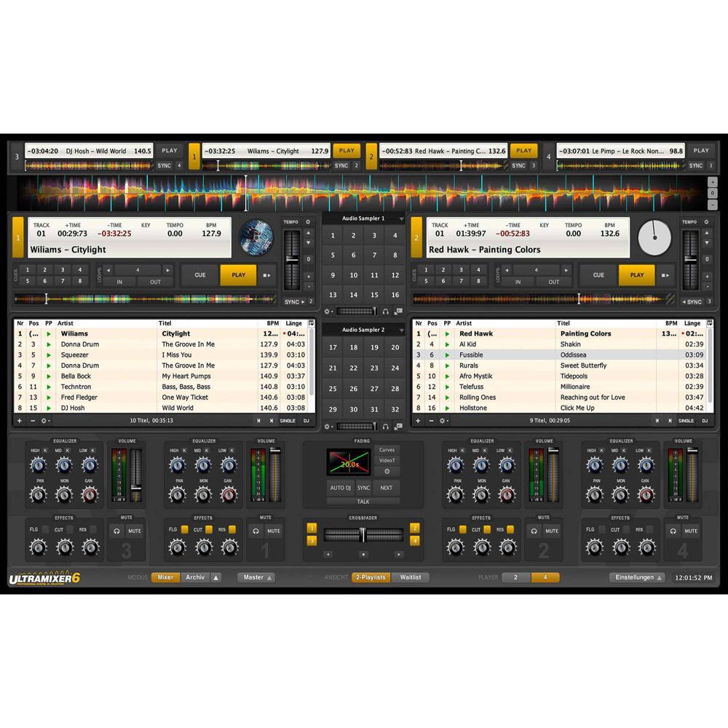The image size is (728, 728).
Task: Click the SINGLE mode icon below right playlist
Action: (x=685, y=421)
